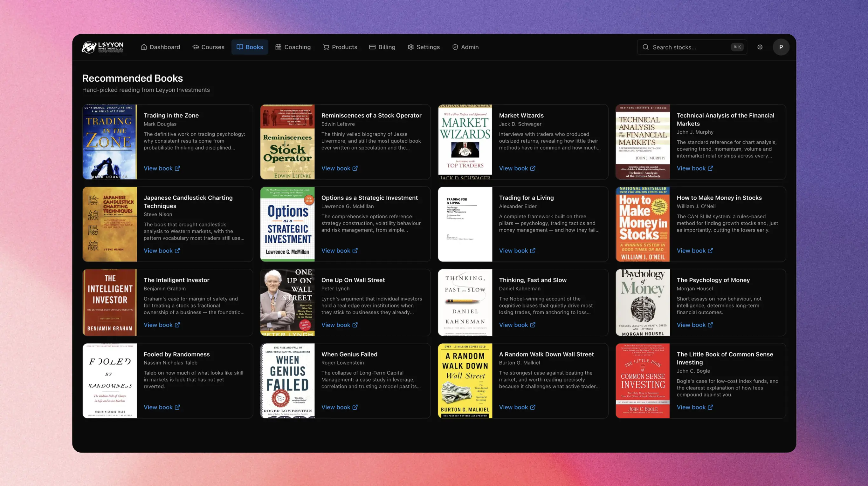
Task: Click the author name 'Edwin Lefèvre'
Action: 338,124
